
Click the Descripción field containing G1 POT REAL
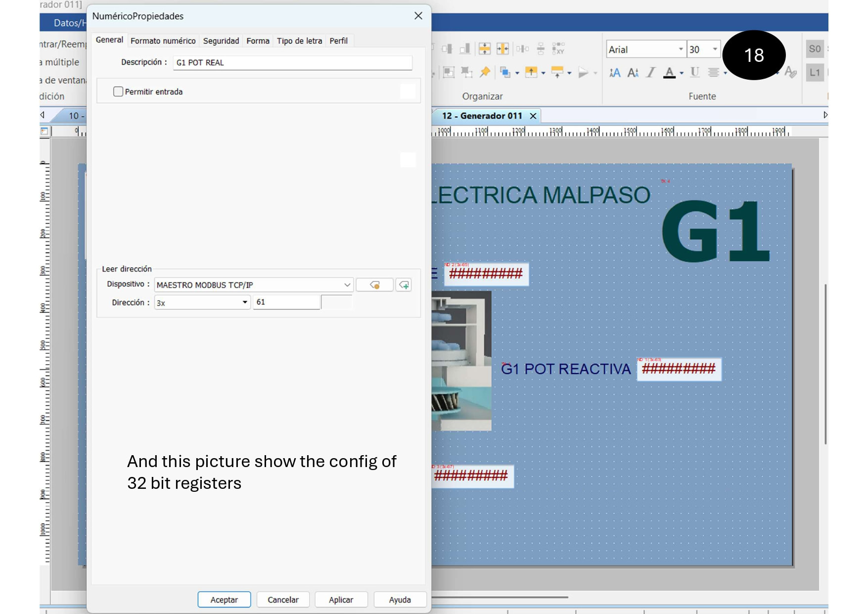(x=292, y=63)
